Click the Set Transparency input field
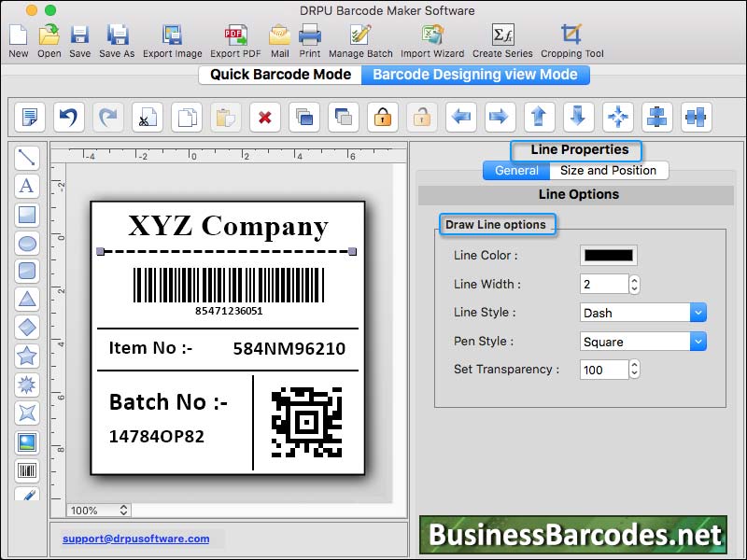Viewport: 747px width, 560px height. click(605, 370)
